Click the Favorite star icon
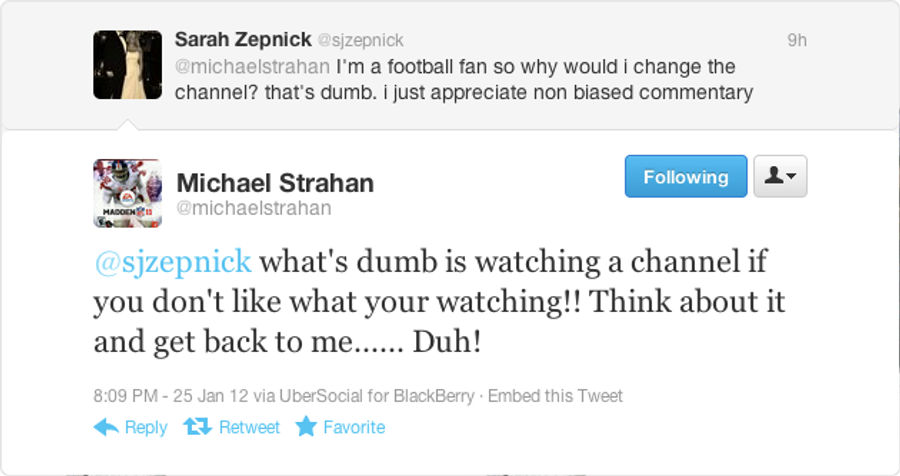900x476 pixels. click(306, 426)
